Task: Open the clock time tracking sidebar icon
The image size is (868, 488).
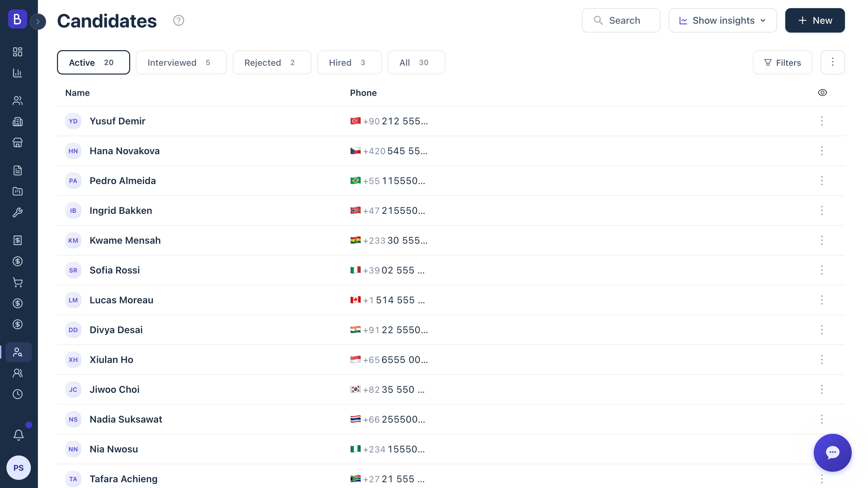Action: click(18, 394)
